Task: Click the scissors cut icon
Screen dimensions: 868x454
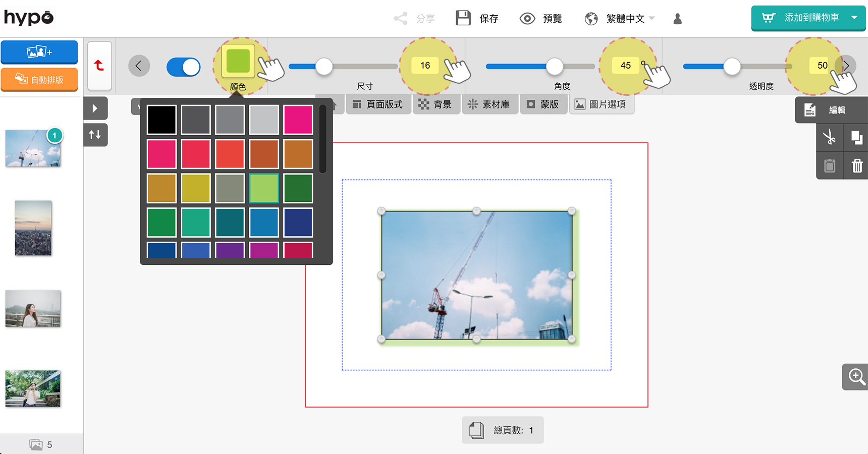Action: coord(829,137)
